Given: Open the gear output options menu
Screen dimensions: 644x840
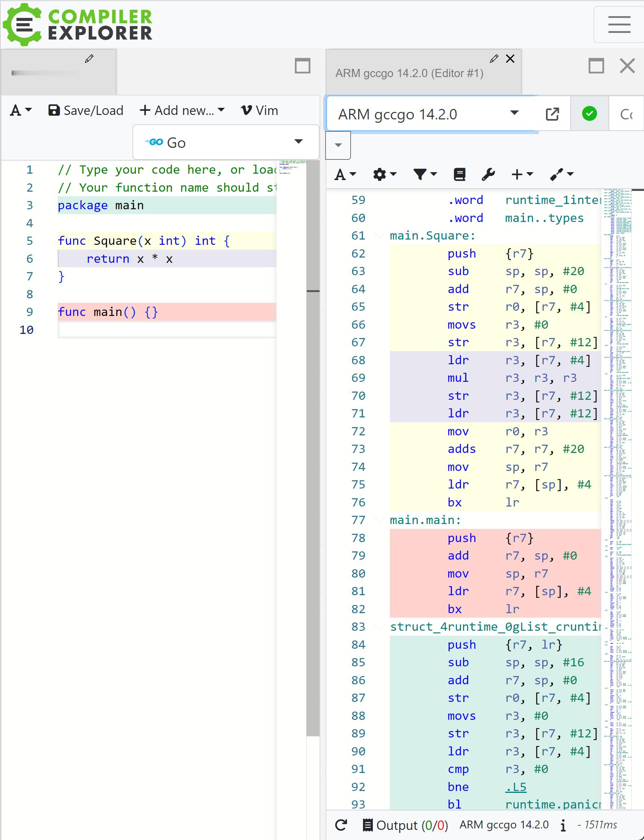Looking at the screenshot, I should click(384, 174).
